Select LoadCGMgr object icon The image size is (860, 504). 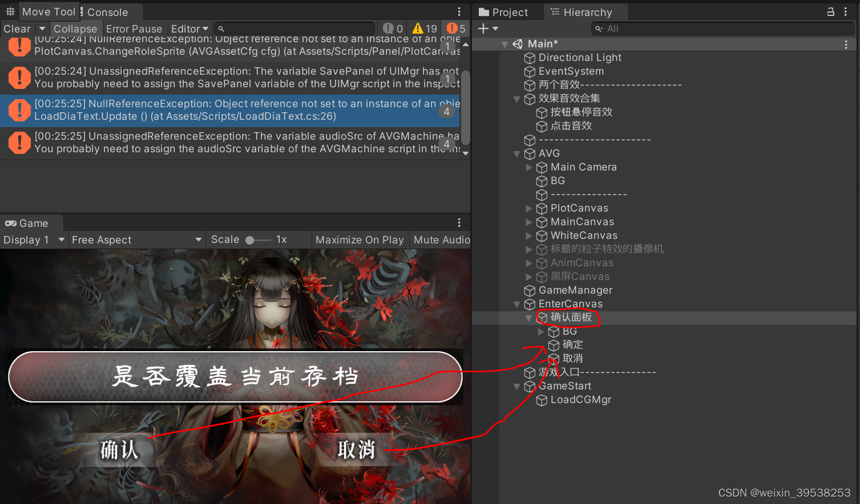(x=542, y=400)
